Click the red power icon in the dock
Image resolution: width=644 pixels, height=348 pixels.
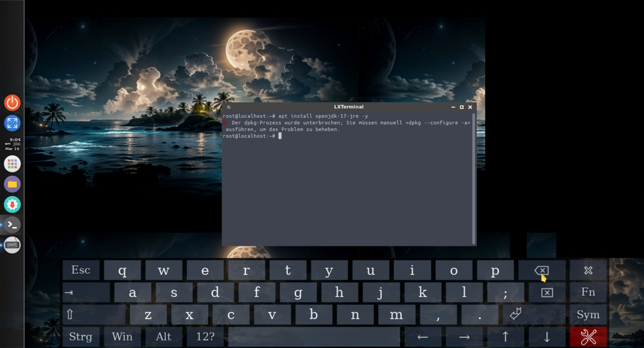tap(12, 102)
